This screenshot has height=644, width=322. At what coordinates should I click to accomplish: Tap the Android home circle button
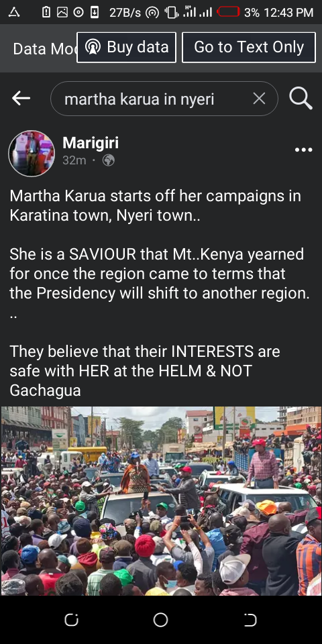point(160,620)
